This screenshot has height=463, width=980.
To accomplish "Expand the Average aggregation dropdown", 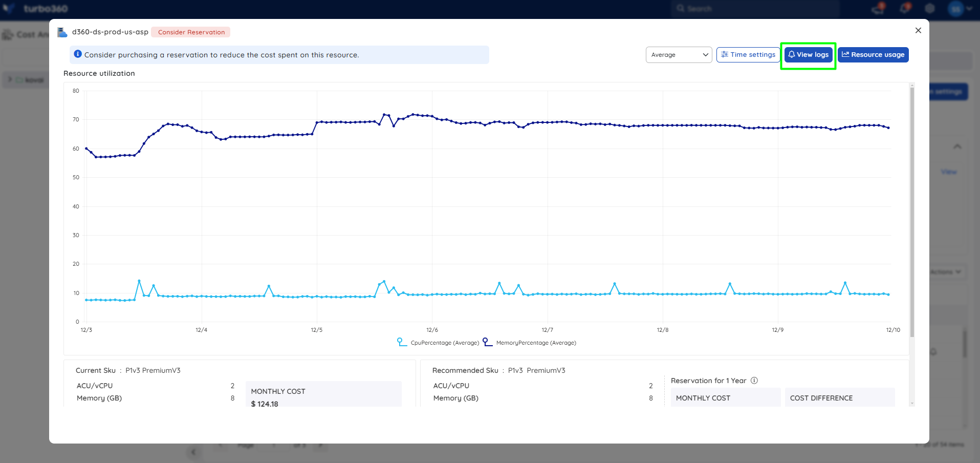I will (679, 55).
